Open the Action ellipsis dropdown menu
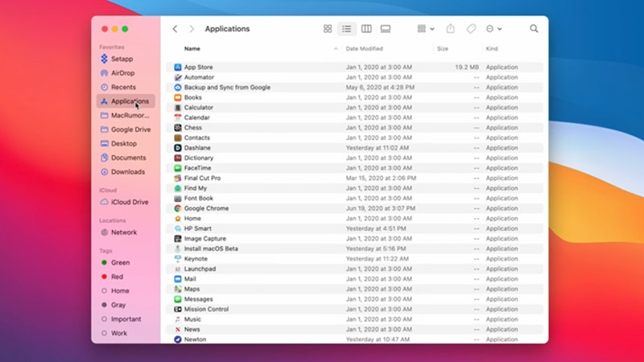This screenshot has width=644, height=362. click(493, 29)
